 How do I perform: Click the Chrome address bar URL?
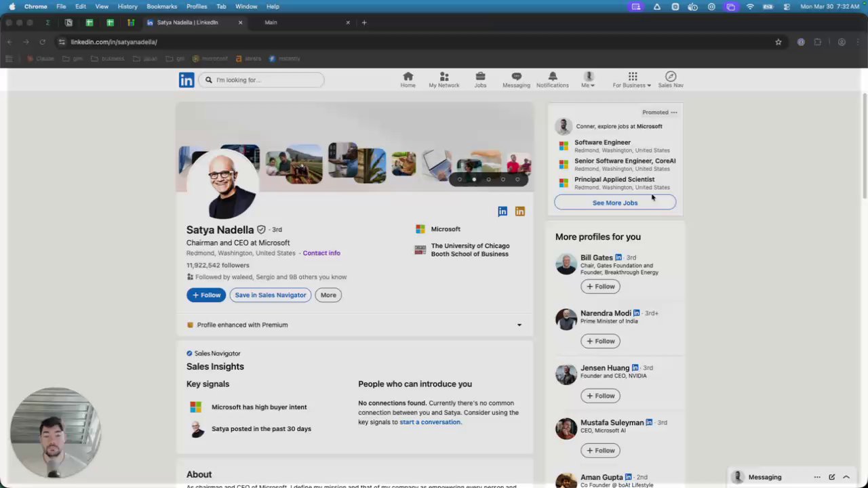pos(114,42)
